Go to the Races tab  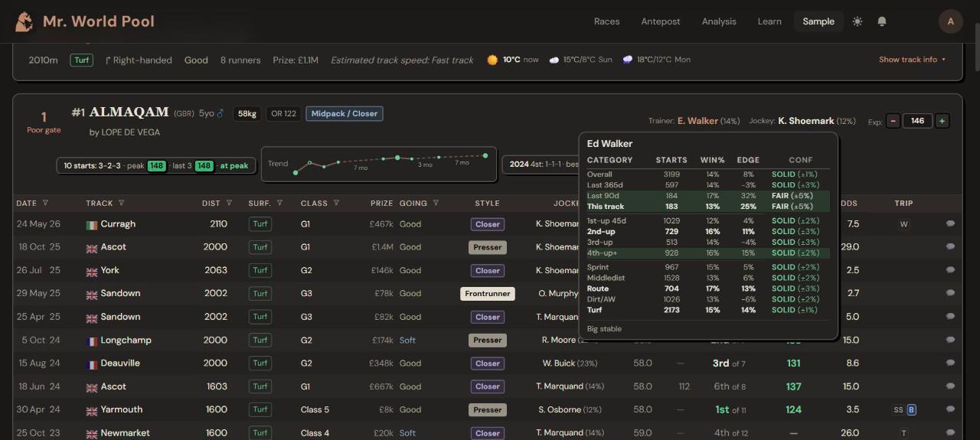point(606,21)
